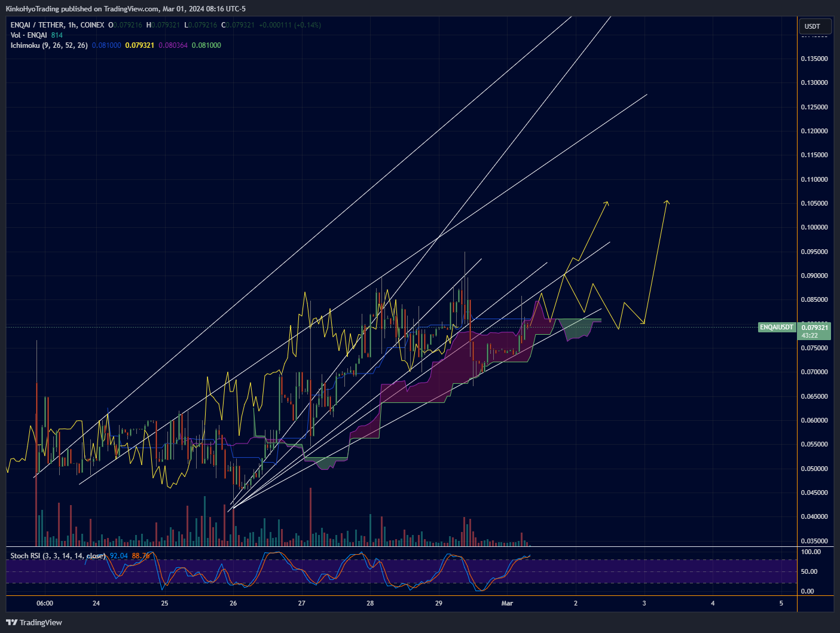Click the purple Ichimoku value 0.080364
The image size is (840, 633).
173,45
